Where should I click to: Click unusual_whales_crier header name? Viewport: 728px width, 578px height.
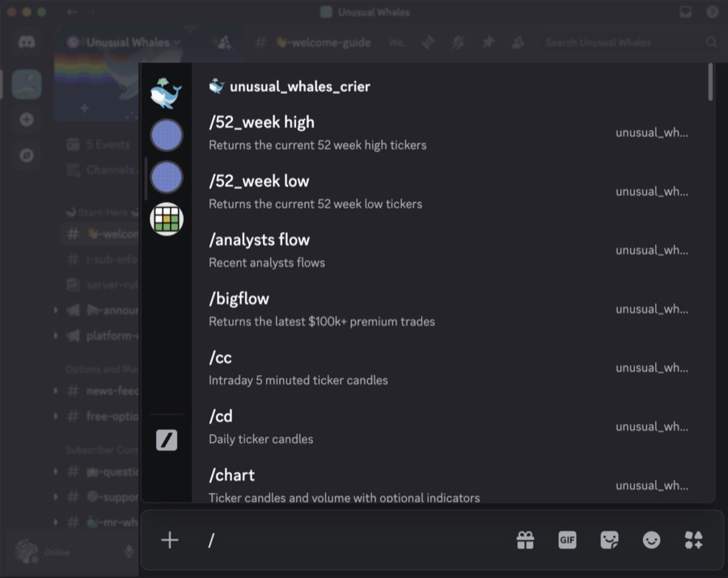click(300, 86)
